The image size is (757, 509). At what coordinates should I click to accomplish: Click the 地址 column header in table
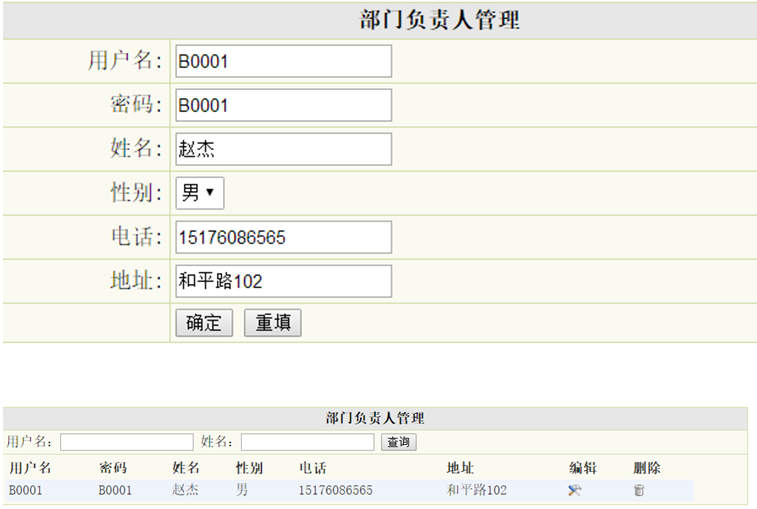(460, 467)
